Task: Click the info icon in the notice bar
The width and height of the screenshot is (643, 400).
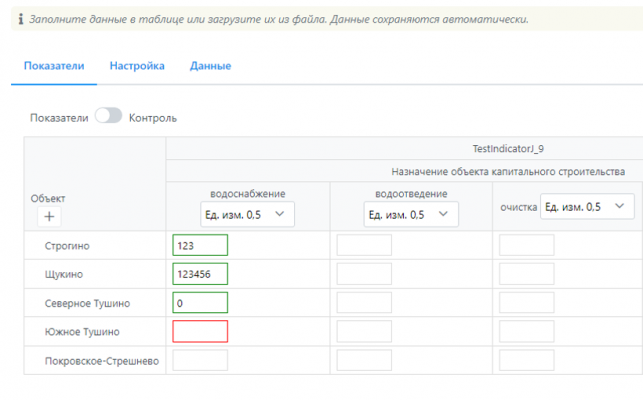Action: point(21,19)
